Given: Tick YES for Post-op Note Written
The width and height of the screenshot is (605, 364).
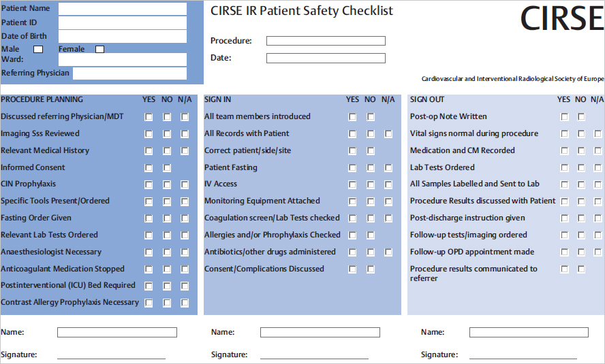Looking at the screenshot, I should pos(564,117).
